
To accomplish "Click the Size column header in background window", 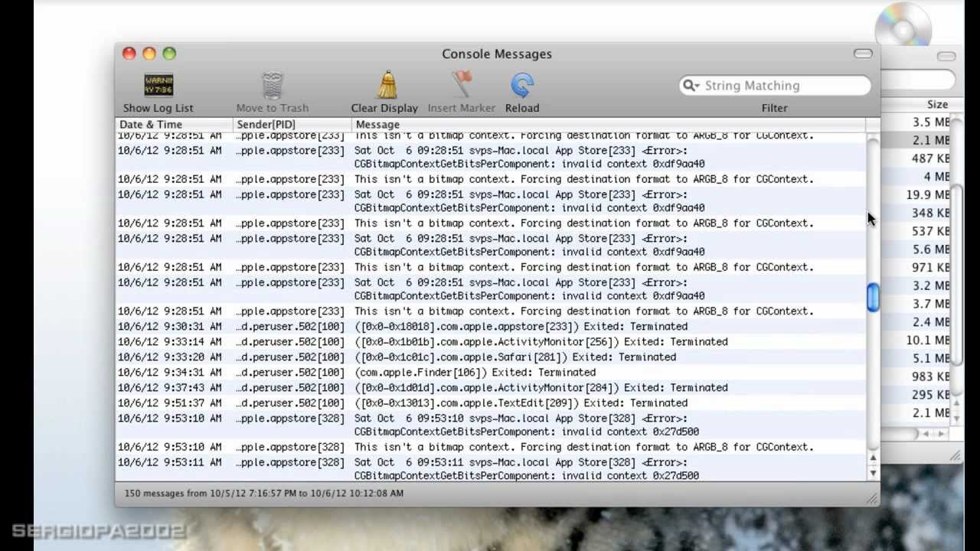I will (937, 105).
